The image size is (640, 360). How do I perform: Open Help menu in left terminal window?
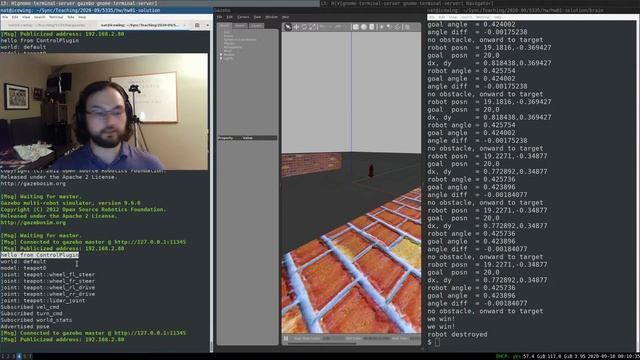point(82,17)
